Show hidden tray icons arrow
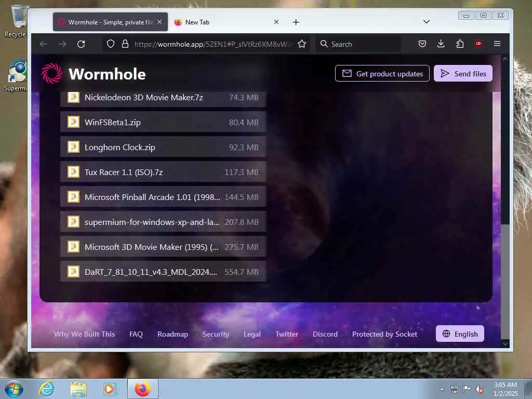The width and height of the screenshot is (532, 399). pyautogui.click(x=442, y=389)
